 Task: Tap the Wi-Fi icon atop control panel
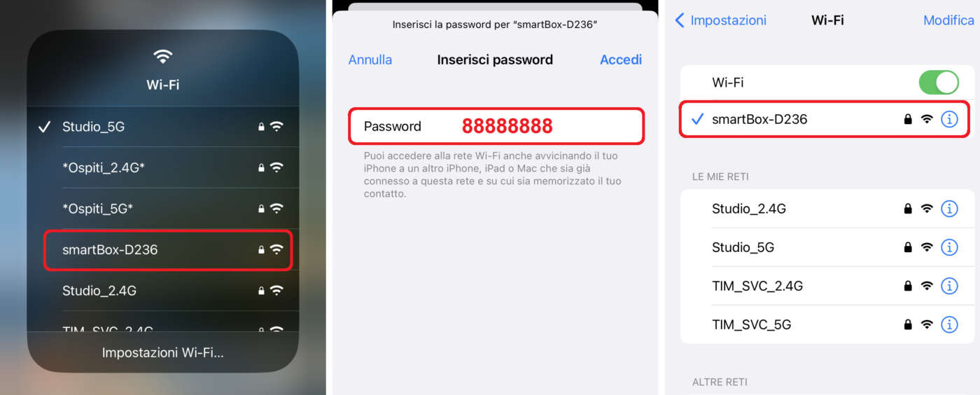[163, 57]
